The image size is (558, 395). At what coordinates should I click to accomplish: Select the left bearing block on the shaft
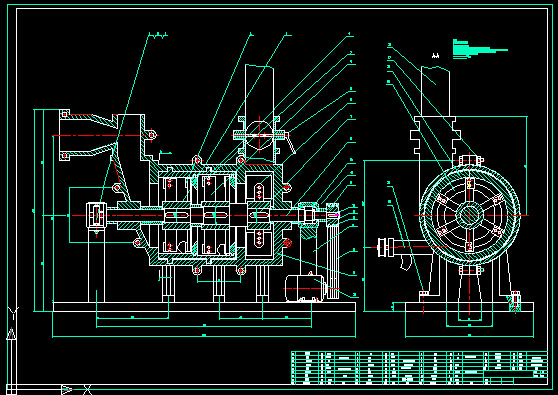pyautogui.click(x=96, y=215)
